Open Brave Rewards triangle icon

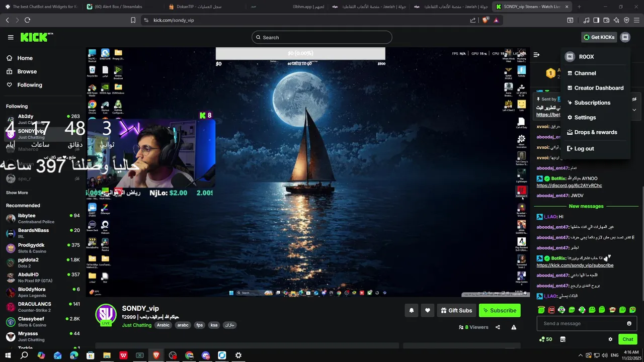(496, 20)
